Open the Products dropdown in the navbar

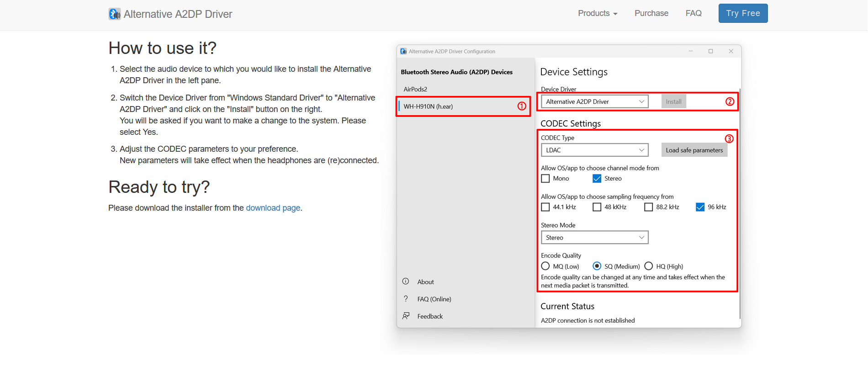coord(598,13)
